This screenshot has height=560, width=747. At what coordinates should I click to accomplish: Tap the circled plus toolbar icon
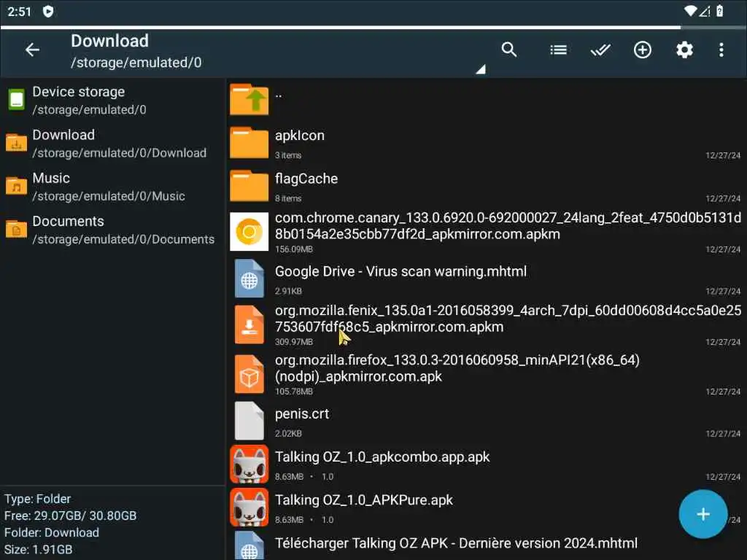click(x=642, y=50)
